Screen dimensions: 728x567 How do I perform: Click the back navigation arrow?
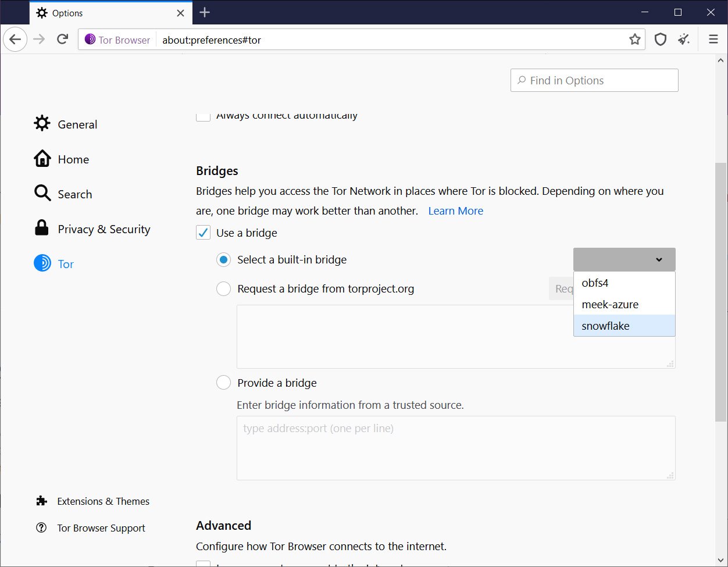click(x=15, y=40)
